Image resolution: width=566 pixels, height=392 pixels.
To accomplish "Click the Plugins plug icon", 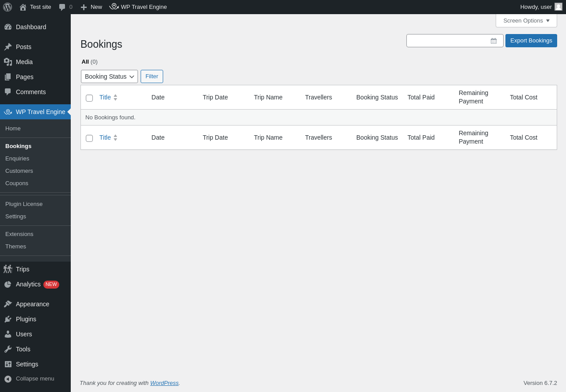I will [8, 319].
